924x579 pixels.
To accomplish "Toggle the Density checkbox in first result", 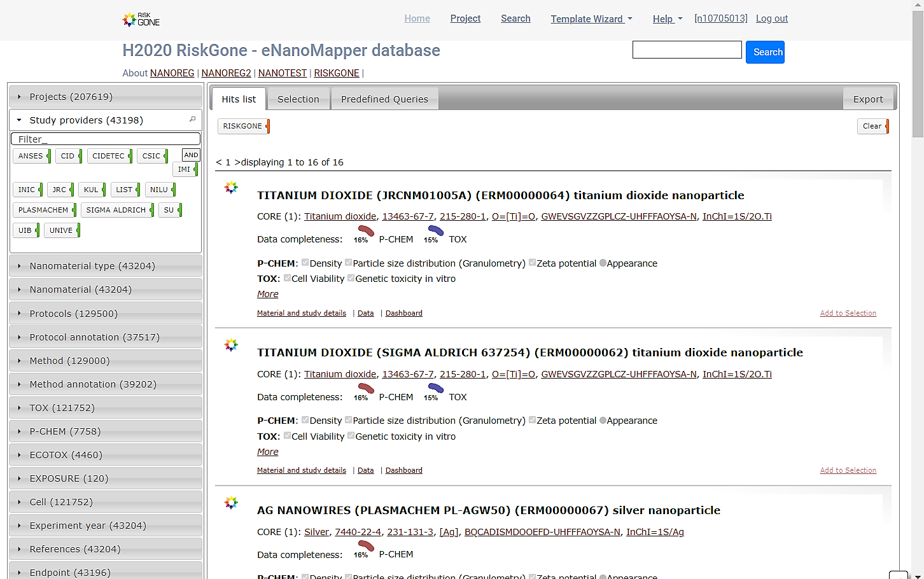I will pyautogui.click(x=305, y=263).
